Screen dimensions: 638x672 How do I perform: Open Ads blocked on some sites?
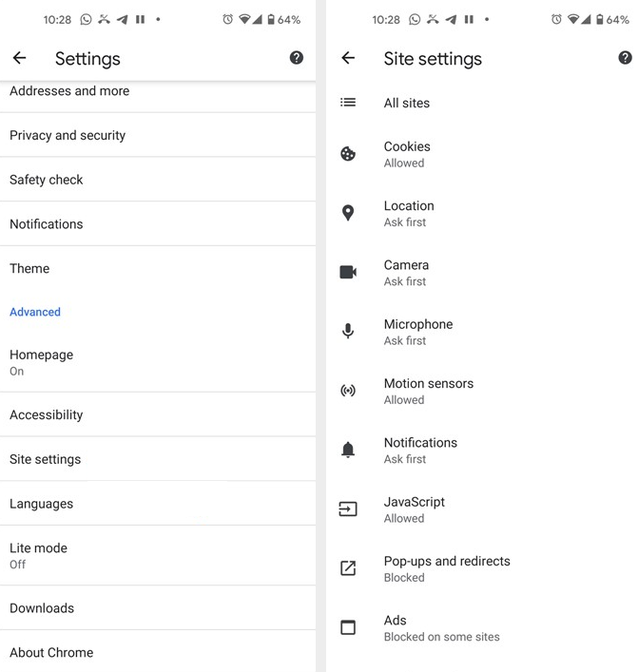(x=441, y=627)
